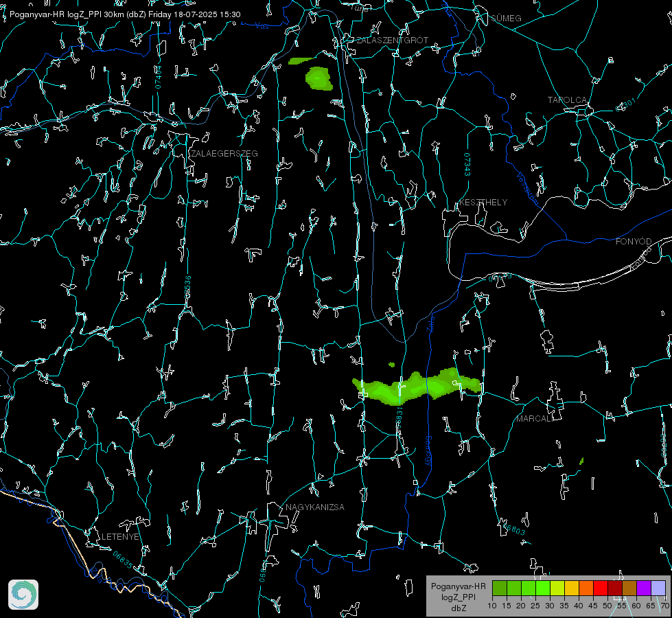The height and width of the screenshot is (618, 672).
Task: Select the 25 dBZ bright green swatch
Action: point(543,588)
